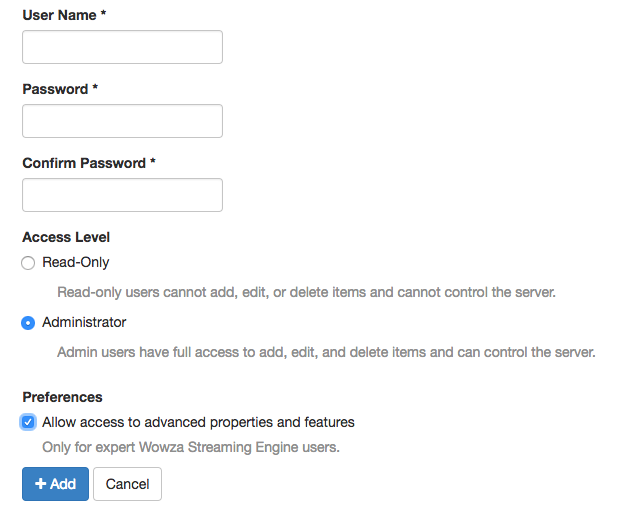
Task: Click the "User Name *" label
Action: coord(64,15)
